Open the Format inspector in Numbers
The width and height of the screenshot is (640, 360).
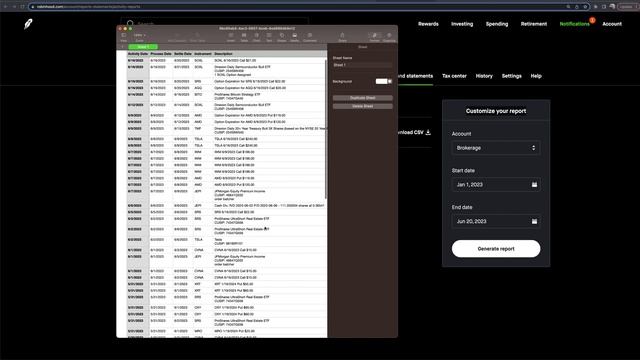[374, 37]
